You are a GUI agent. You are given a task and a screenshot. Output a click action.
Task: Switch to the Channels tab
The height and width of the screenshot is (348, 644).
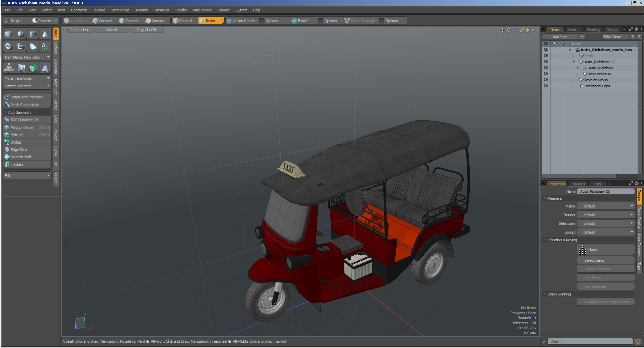click(x=578, y=184)
